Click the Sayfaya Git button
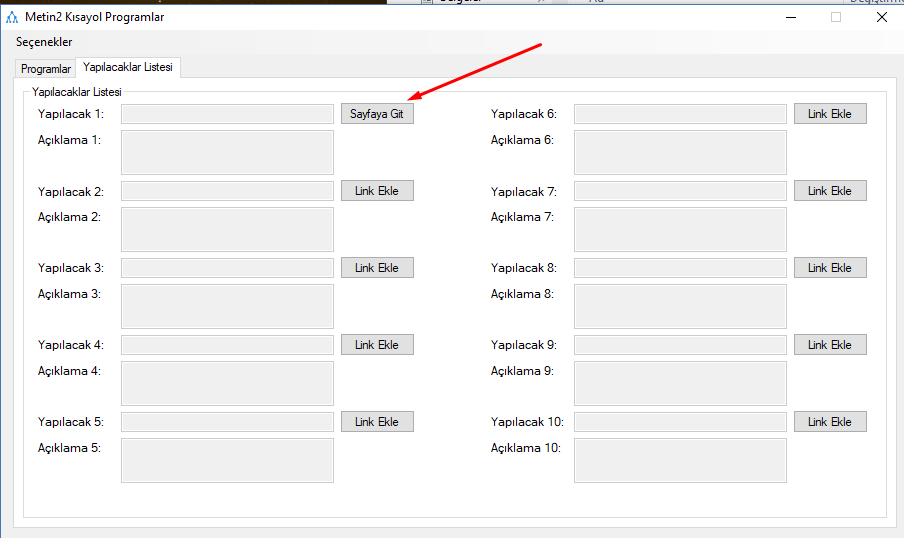904x538 pixels. [x=377, y=114]
